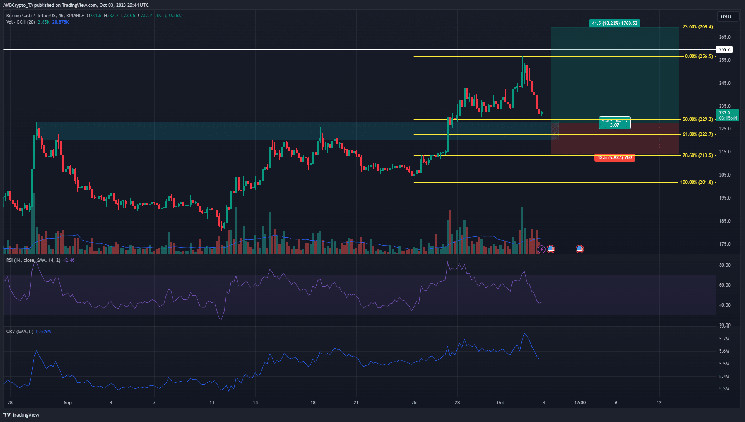
Task: Click the 175.0 price axis label
Action: point(725,244)
